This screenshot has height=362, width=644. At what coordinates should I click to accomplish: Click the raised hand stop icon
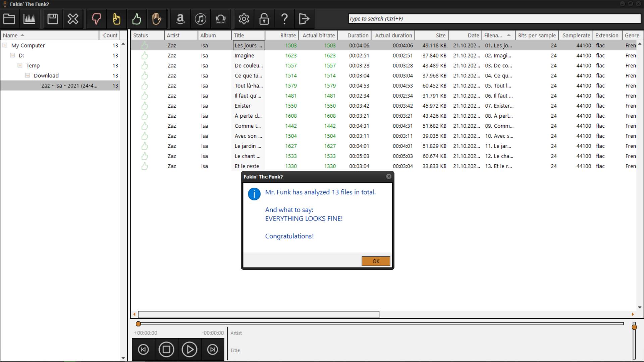pos(157,19)
